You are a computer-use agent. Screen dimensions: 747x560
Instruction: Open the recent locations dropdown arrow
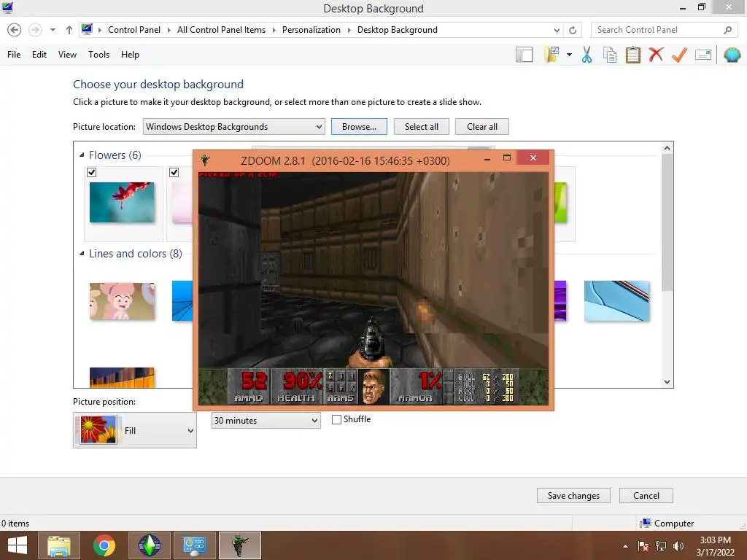(x=53, y=30)
